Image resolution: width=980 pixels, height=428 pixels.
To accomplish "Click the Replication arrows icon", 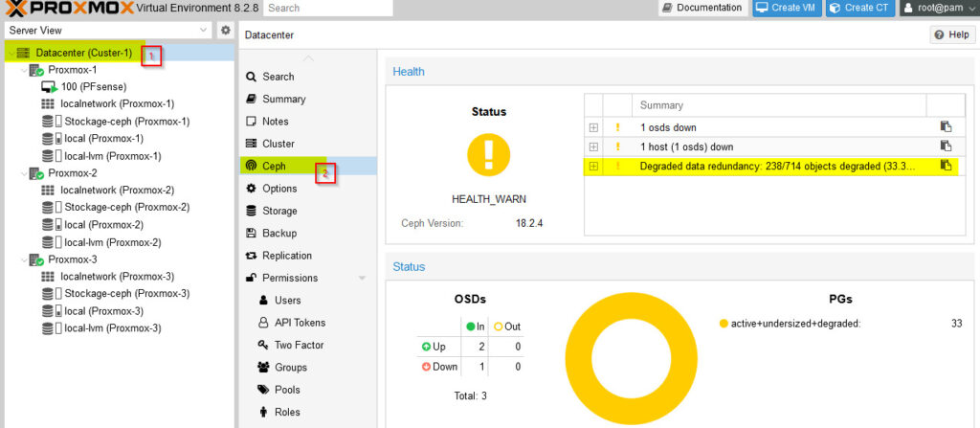I will coord(252,256).
